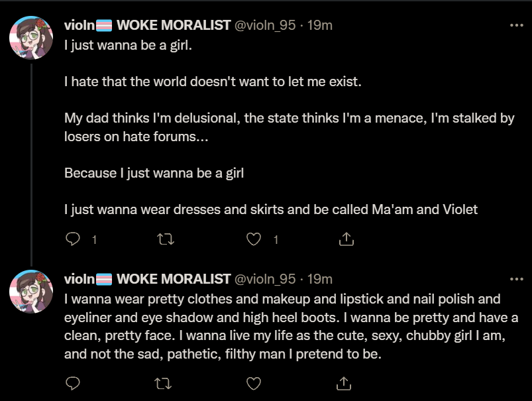Open the @violn_95 handle on first tweet
The height and width of the screenshot is (401, 532).
coord(265,25)
